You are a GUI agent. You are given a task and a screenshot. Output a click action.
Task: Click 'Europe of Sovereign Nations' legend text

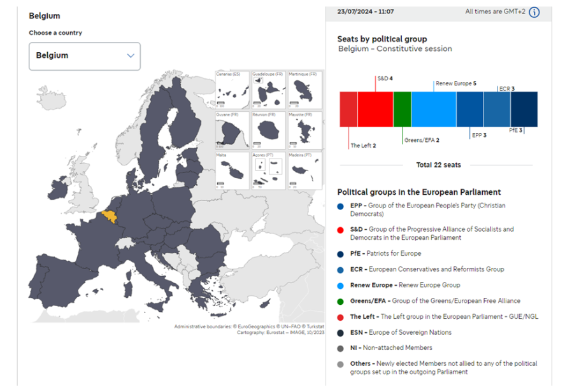click(x=410, y=332)
